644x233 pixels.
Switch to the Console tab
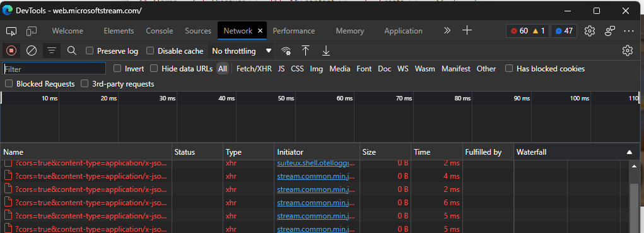click(160, 31)
